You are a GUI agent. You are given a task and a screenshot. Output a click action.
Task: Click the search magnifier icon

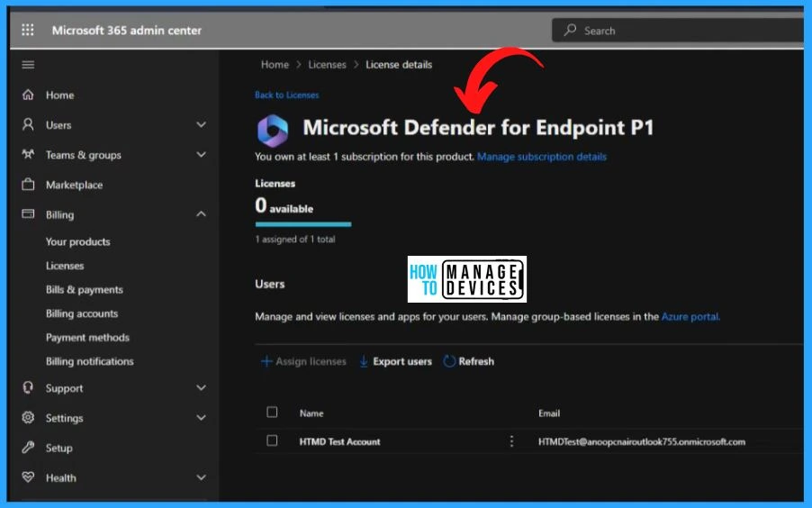coord(570,30)
